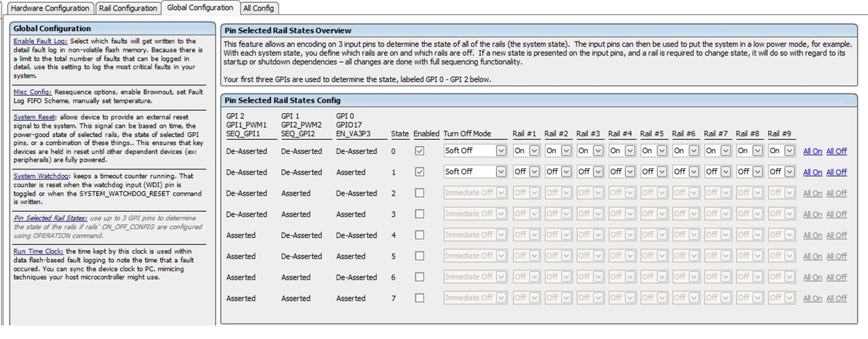Click All Off for State 7

836,298
